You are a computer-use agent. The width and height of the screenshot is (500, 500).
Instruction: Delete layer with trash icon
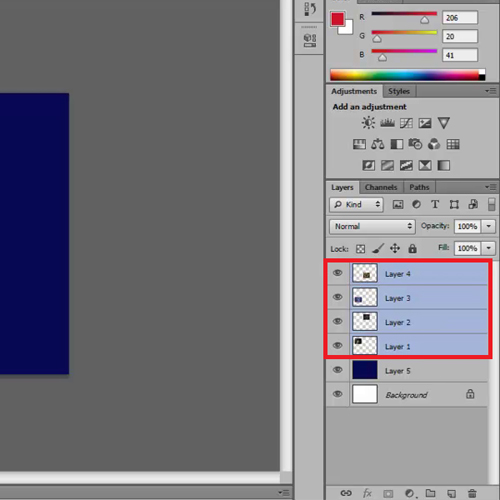pyautogui.click(x=472, y=493)
